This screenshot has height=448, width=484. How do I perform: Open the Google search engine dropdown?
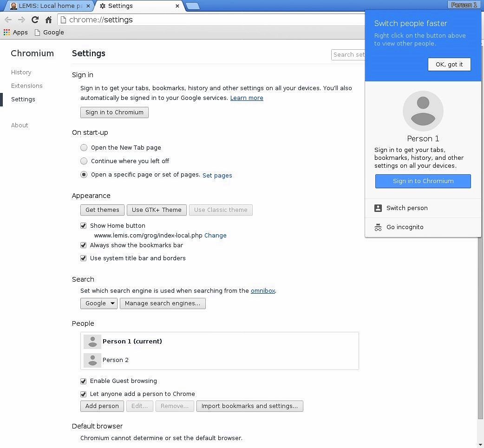coord(99,303)
